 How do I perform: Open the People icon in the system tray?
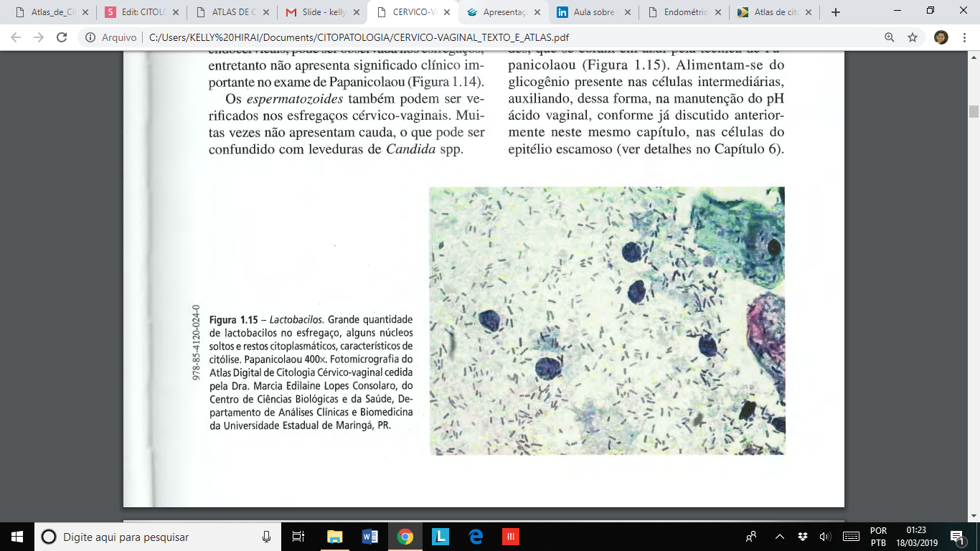click(751, 537)
